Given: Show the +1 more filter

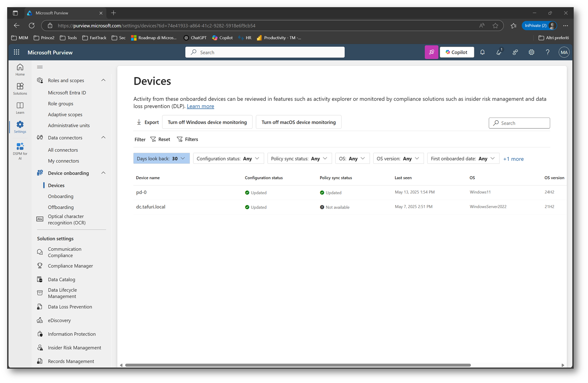Looking at the screenshot, I should pyautogui.click(x=513, y=159).
